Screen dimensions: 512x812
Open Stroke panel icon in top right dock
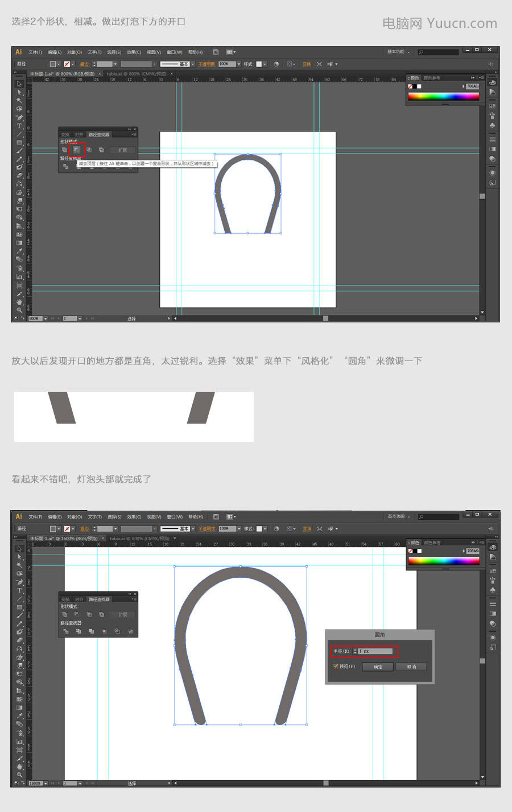pyautogui.click(x=492, y=139)
